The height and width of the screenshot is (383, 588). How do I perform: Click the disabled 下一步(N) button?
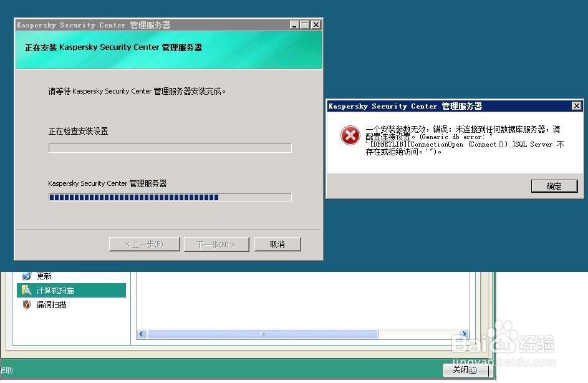click(x=216, y=244)
